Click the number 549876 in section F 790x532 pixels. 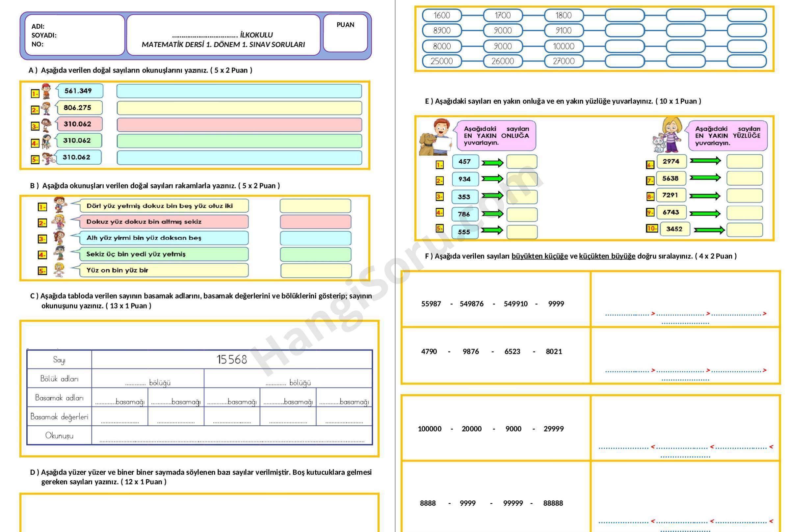tap(471, 304)
